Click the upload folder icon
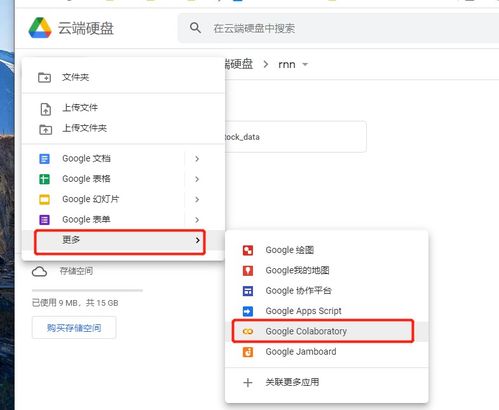Screen dimensions: 499x410 click(x=46, y=129)
